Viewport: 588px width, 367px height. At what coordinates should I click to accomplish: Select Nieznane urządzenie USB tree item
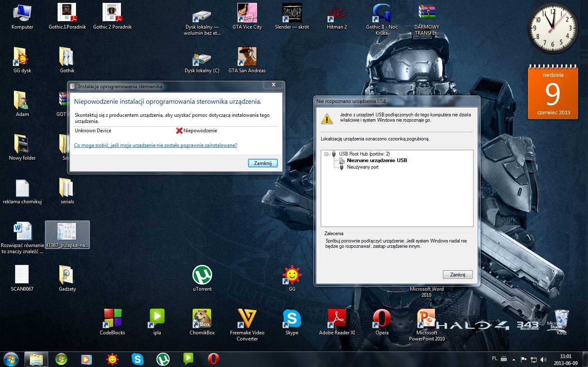[377, 160]
